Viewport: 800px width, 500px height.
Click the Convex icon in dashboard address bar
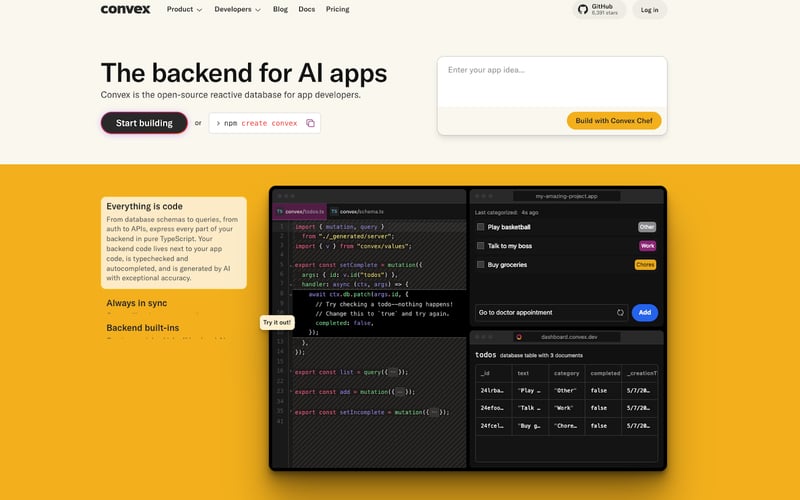tap(519, 337)
